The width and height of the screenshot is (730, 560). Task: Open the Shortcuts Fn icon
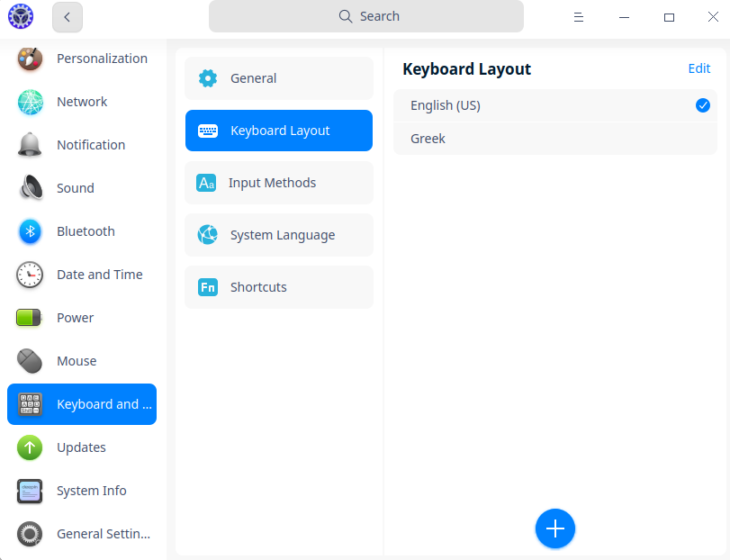[x=208, y=287]
